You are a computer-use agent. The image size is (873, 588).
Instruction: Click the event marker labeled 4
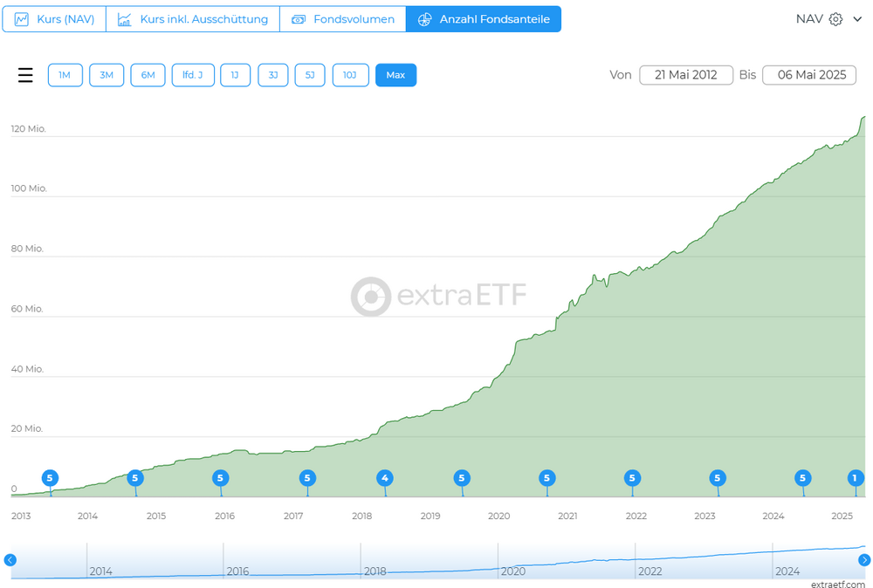(385, 478)
